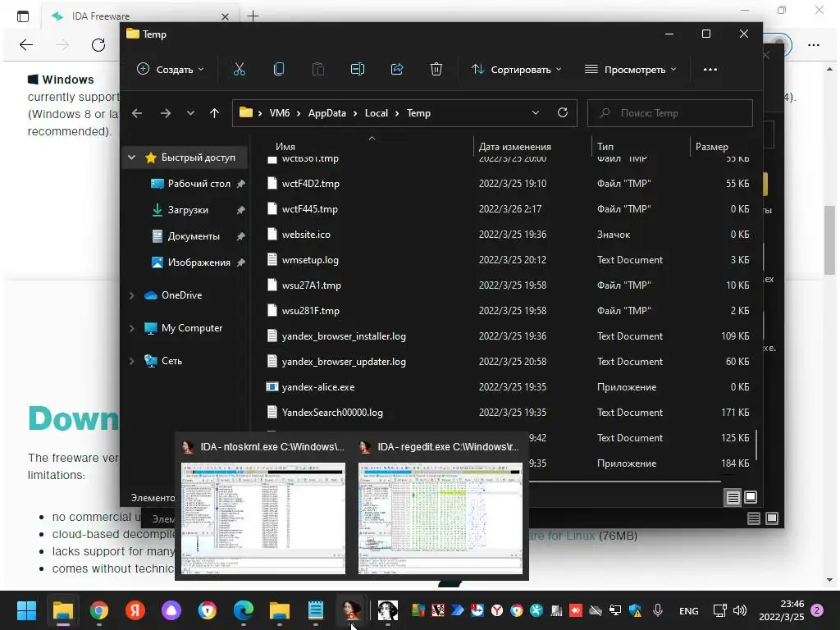
Task: Click the Cut scissors icon in Explorer toolbar
Action: [239, 69]
